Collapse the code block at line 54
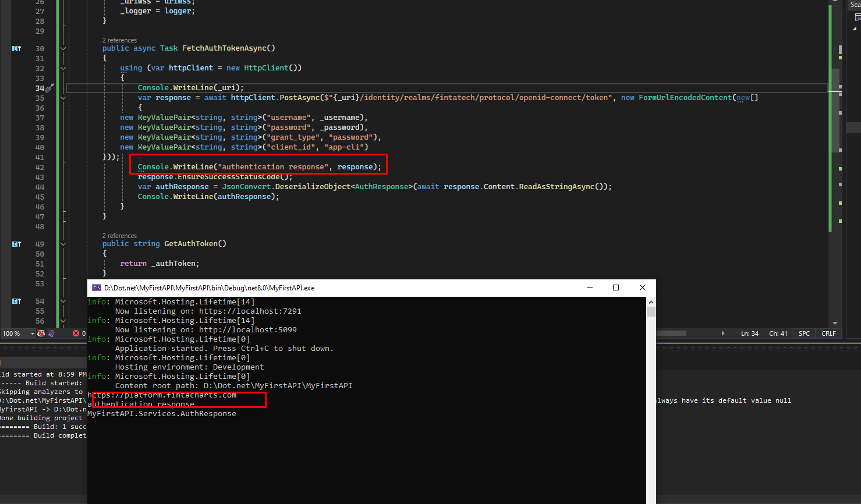This screenshot has width=861, height=504. 63,301
